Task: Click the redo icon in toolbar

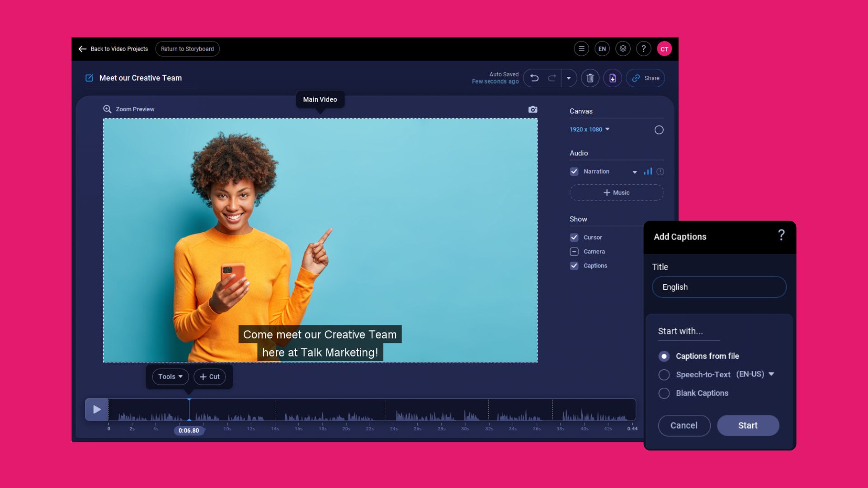Action: point(551,78)
